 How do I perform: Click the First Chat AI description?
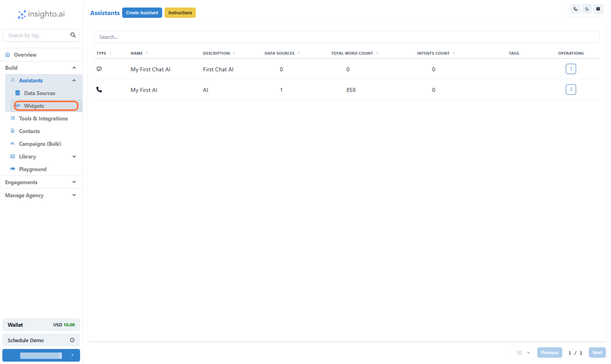tap(218, 69)
